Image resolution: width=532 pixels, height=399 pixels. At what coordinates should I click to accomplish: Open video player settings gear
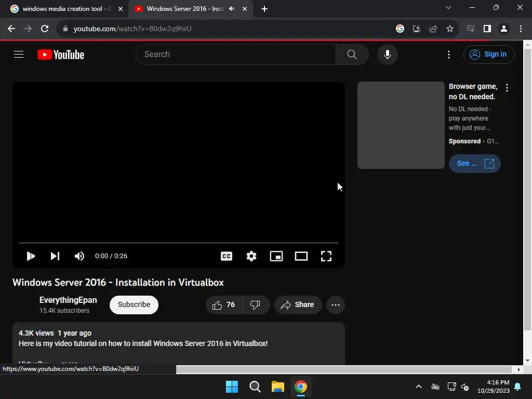251,256
